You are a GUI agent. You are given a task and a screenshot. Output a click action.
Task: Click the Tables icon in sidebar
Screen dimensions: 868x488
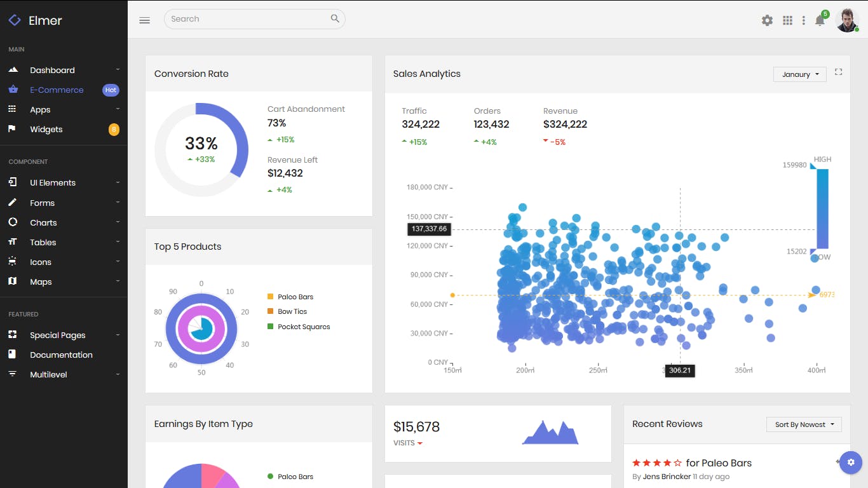13,242
